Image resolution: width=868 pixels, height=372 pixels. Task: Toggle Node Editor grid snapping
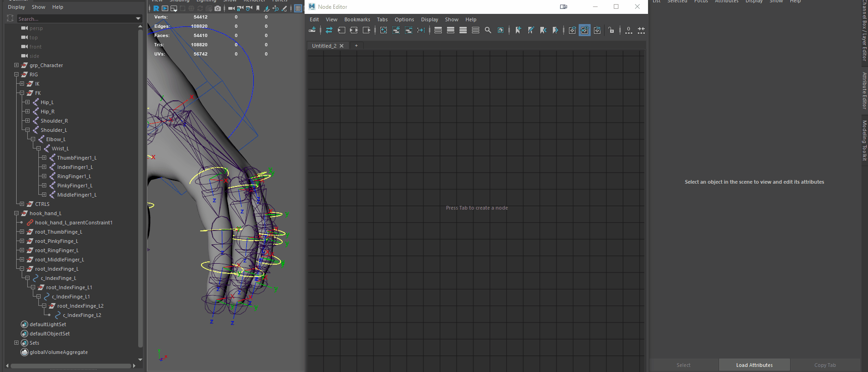coord(641,30)
